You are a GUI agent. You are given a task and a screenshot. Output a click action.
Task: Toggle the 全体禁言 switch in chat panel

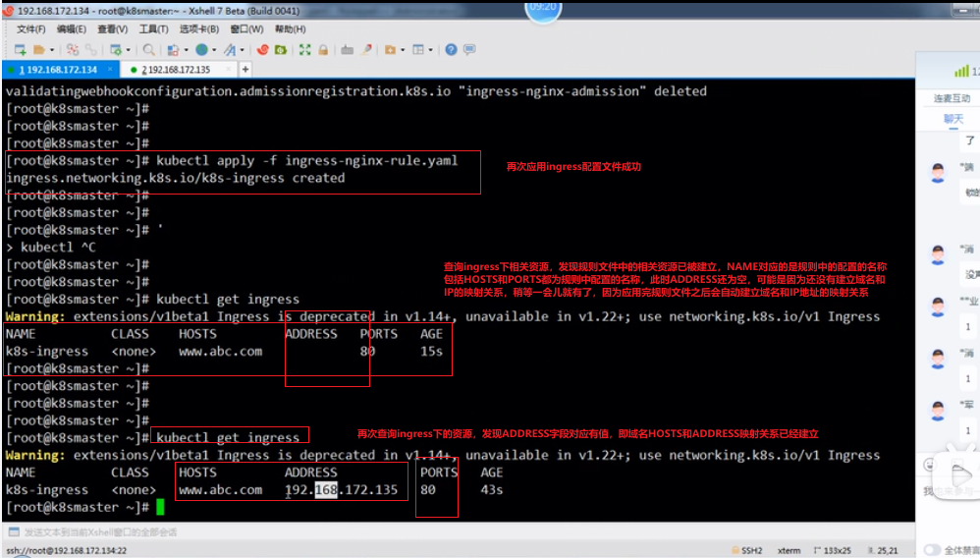[x=932, y=550]
